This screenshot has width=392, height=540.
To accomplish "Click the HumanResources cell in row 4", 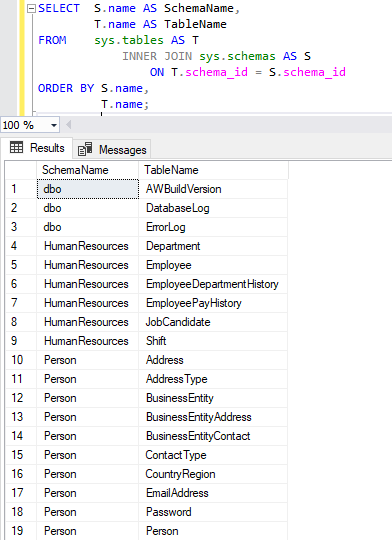I will pyautogui.click(x=88, y=246).
